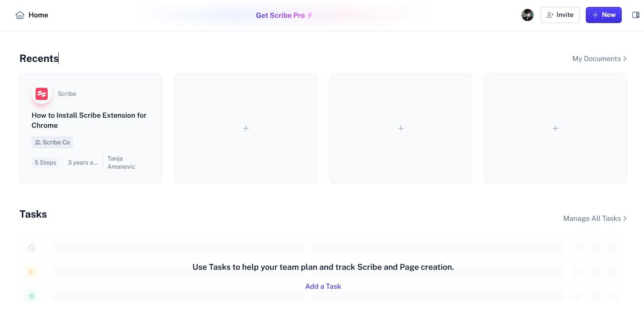The width and height of the screenshot is (644, 324).
Task: Click the Add a Task link
Action: pos(323,286)
